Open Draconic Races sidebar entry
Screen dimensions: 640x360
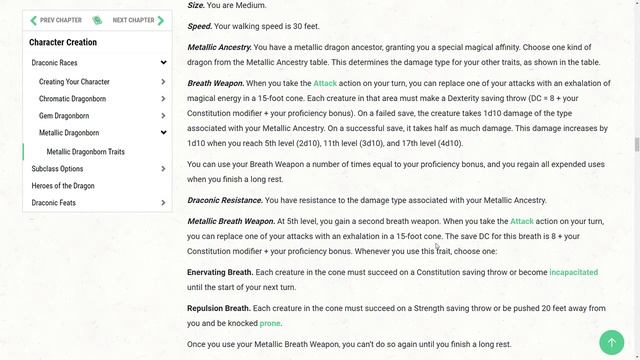pos(54,63)
